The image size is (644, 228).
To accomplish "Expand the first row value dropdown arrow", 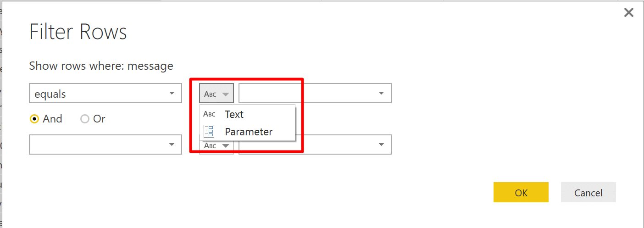I will [381, 93].
